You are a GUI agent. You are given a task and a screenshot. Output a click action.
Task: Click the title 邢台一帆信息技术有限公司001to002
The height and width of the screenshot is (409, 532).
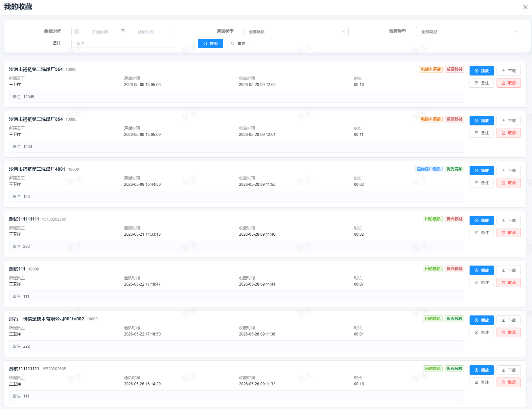pos(46,319)
